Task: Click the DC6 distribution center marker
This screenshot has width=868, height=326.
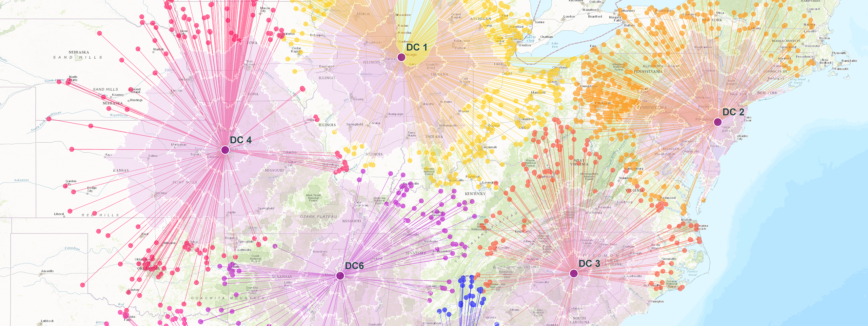Action: 340,276
